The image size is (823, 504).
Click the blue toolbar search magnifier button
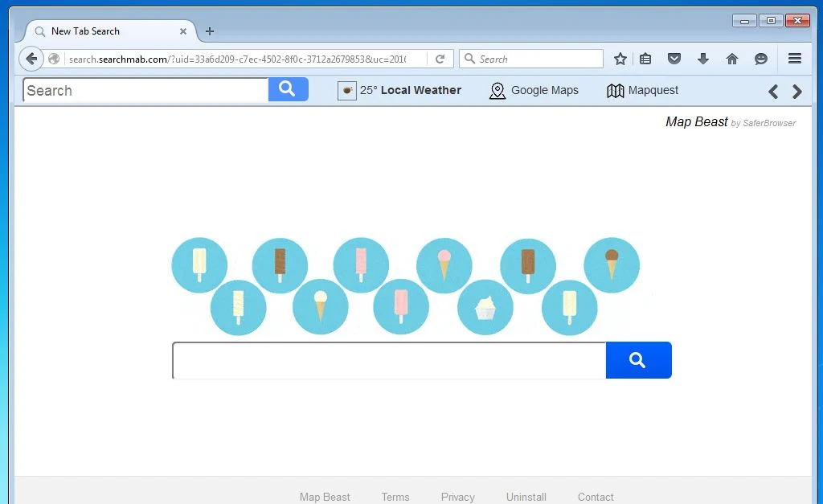(289, 89)
